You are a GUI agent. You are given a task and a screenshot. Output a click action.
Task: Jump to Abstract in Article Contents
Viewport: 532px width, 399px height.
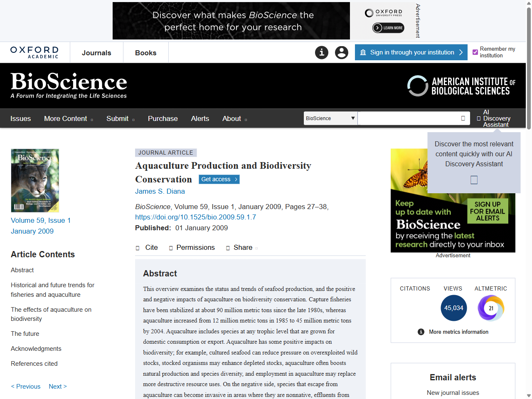click(x=22, y=270)
